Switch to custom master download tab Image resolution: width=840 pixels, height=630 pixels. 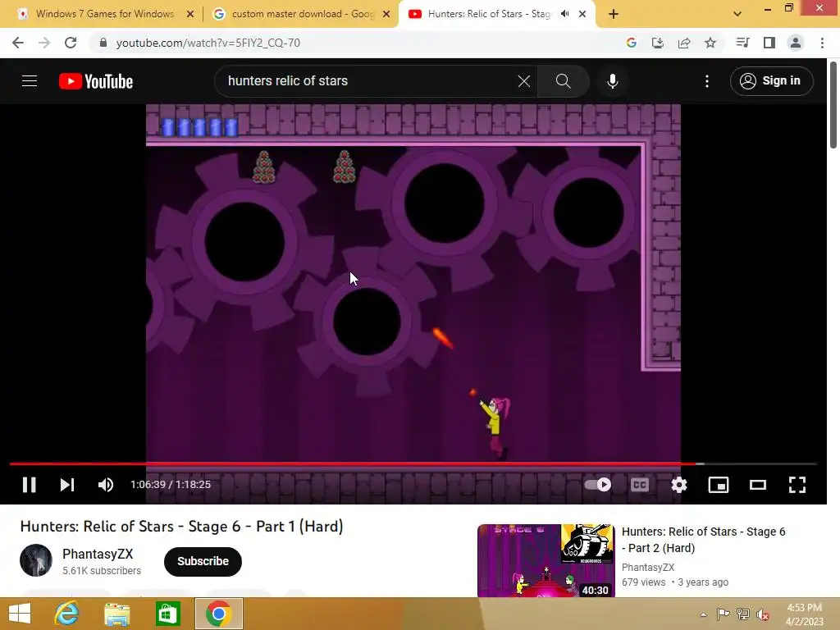click(x=300, y=14)
